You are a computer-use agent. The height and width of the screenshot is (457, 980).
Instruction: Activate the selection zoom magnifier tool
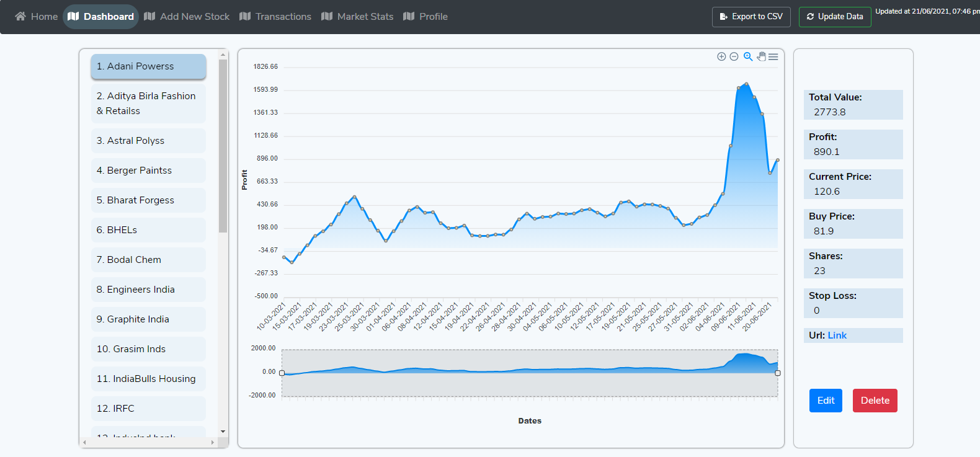748,56
